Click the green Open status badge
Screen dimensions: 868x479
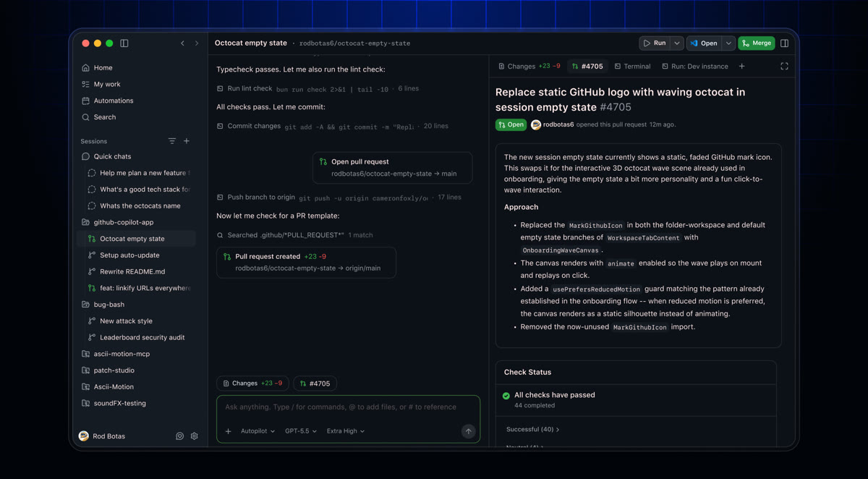pos(511,124)
